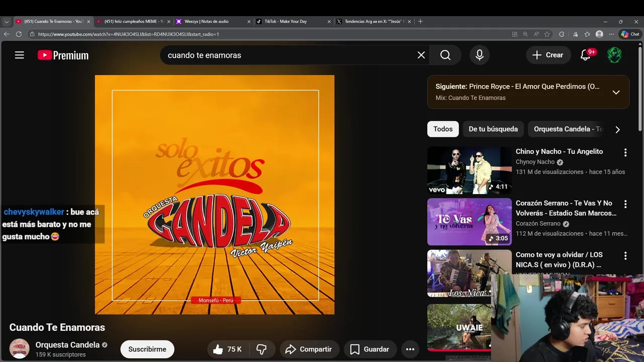The width and height of the screenshot is (644, 362).
Task: Show more filter chips with right arrow
Action: [x=617, y=129]
